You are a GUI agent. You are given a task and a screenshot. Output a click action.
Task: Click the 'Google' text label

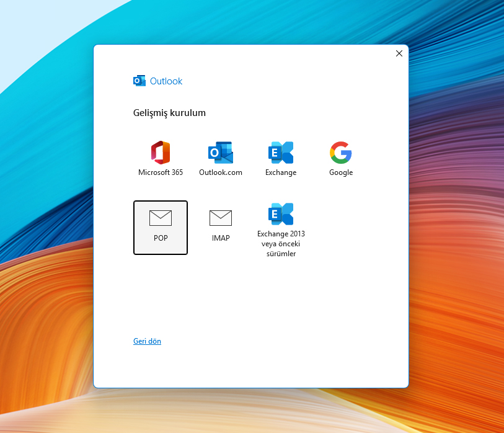(341, 172)
